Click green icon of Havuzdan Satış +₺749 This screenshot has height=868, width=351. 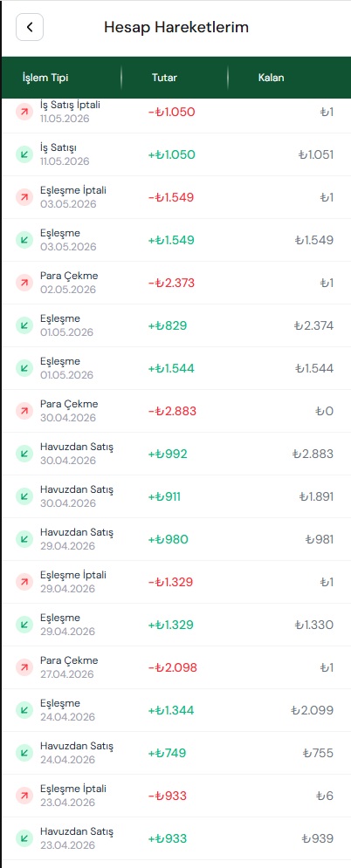(24, 753)
